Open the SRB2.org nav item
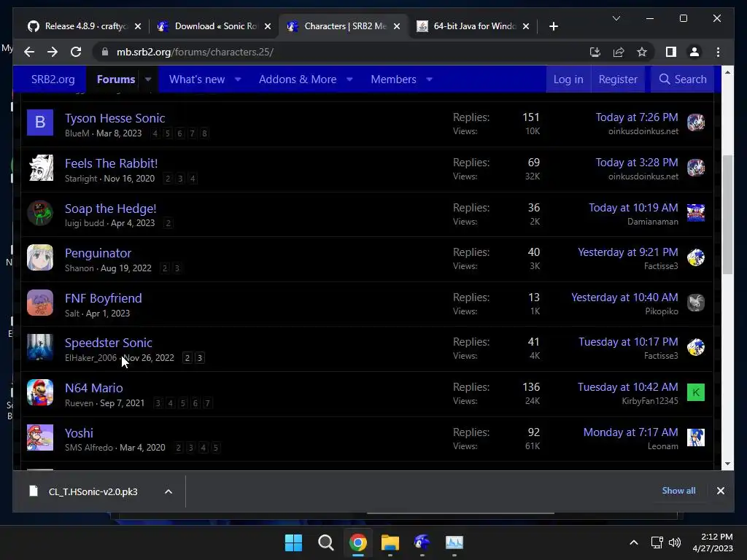 pos(53,79)
